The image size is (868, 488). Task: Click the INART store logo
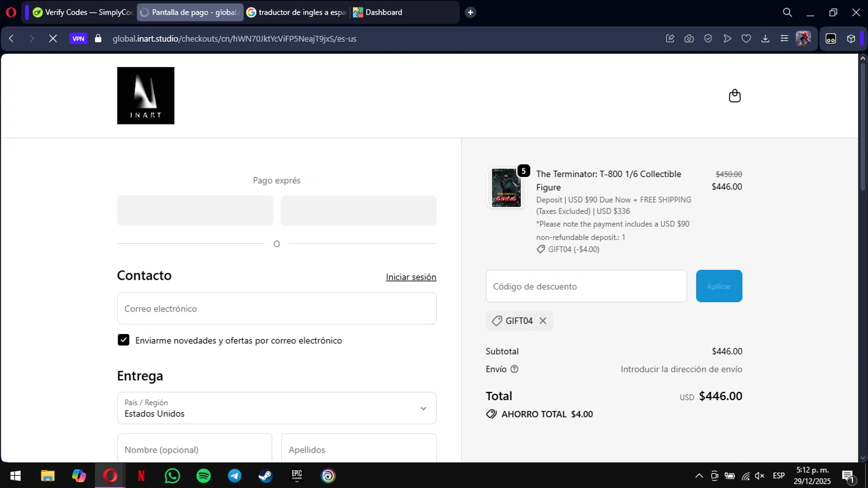146,96
